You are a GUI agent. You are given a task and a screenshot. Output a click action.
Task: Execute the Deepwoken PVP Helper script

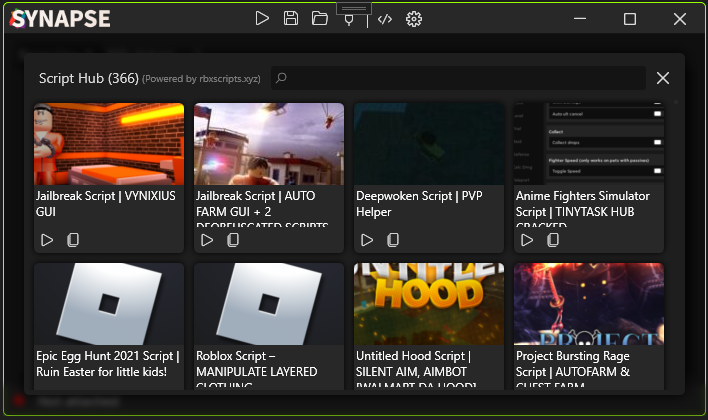pyautogui.click(x=367, y=240)
